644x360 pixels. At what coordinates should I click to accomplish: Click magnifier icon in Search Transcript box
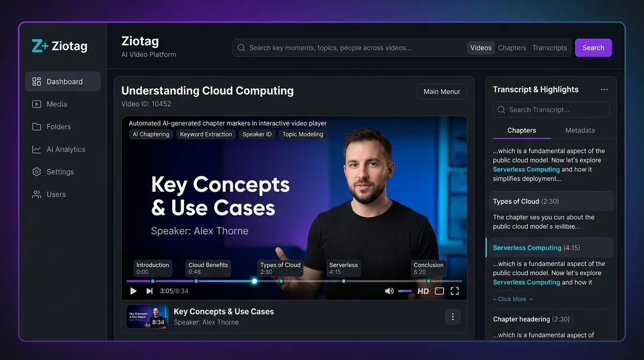(x=501, y=110)
